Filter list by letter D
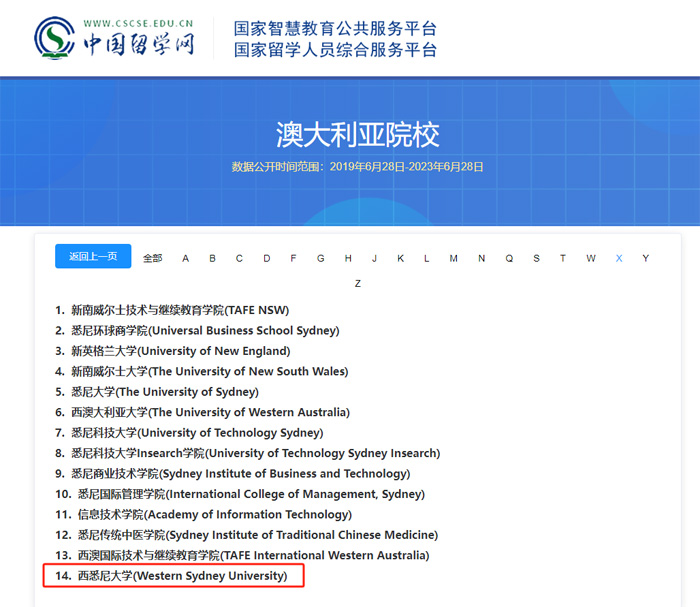 [267, 258]
